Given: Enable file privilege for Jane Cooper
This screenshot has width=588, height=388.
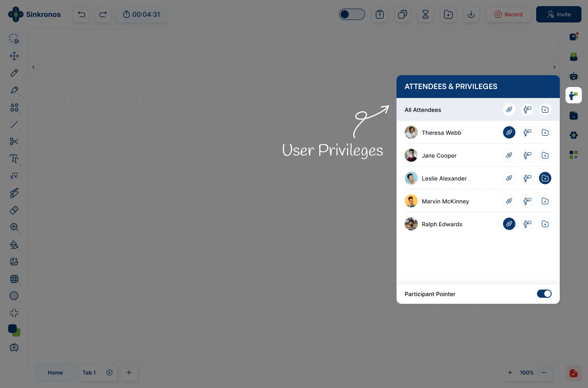Looking at the screenshot, I should pyautogui.click(x=545, y=155).
